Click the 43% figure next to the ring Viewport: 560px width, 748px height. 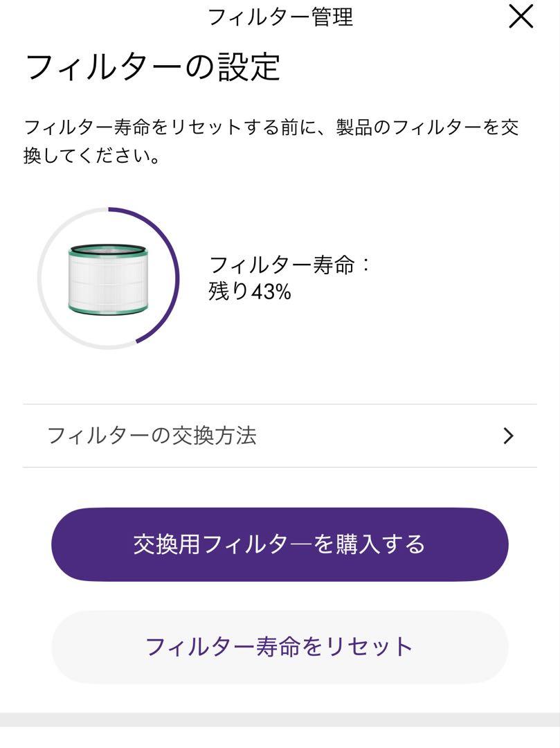tap(271, 291)
